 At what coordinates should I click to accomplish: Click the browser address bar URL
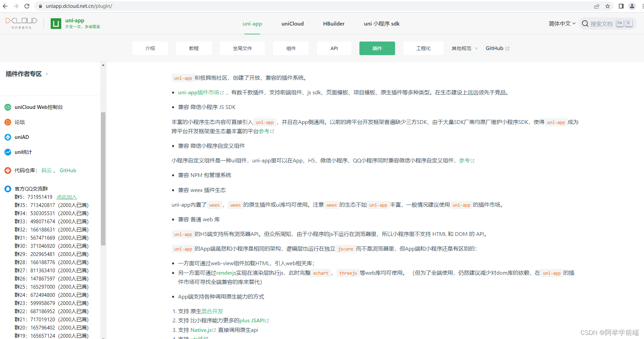tap(79, 6)
